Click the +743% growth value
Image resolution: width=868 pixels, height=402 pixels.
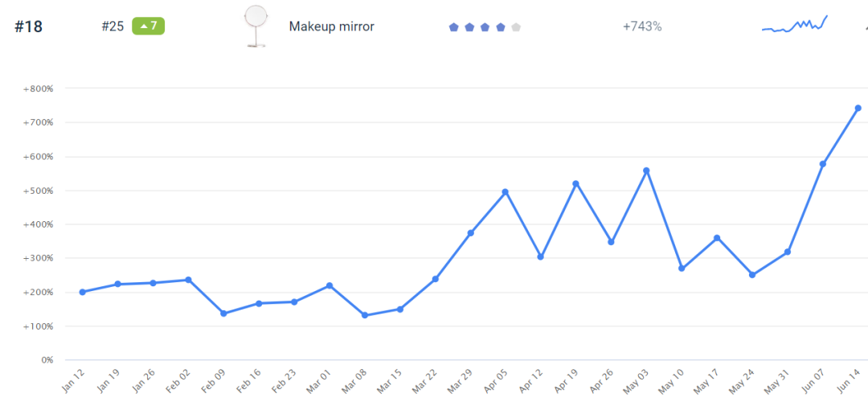coord(642,27)
